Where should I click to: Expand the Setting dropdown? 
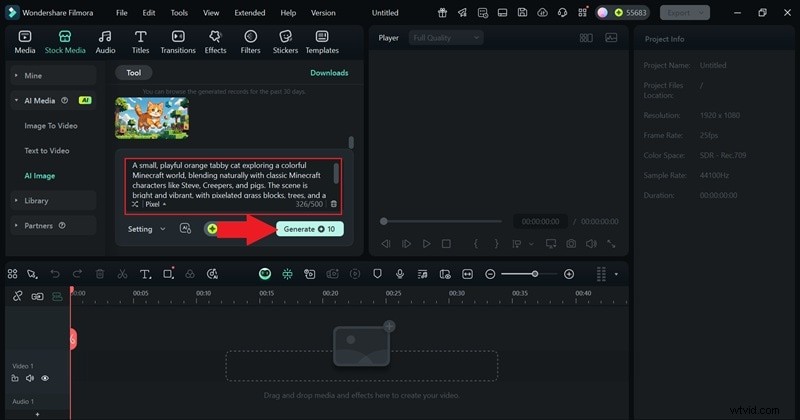pos(147,229)
